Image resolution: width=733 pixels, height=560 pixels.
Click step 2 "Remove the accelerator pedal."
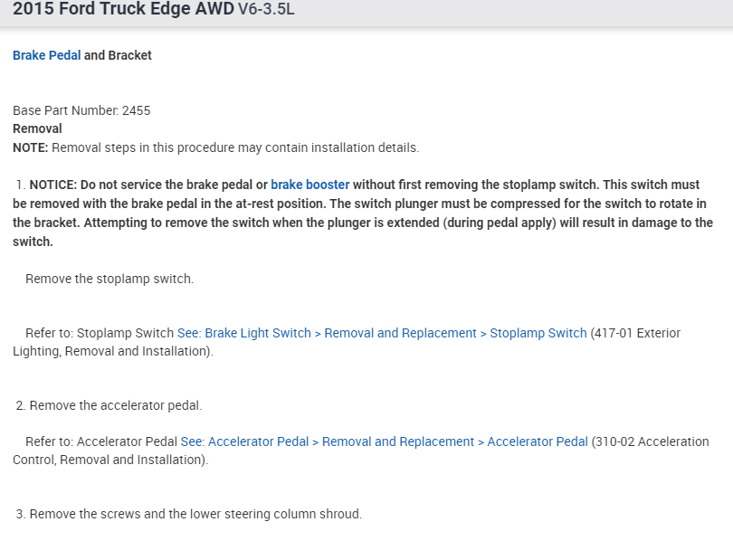(115, 405)
